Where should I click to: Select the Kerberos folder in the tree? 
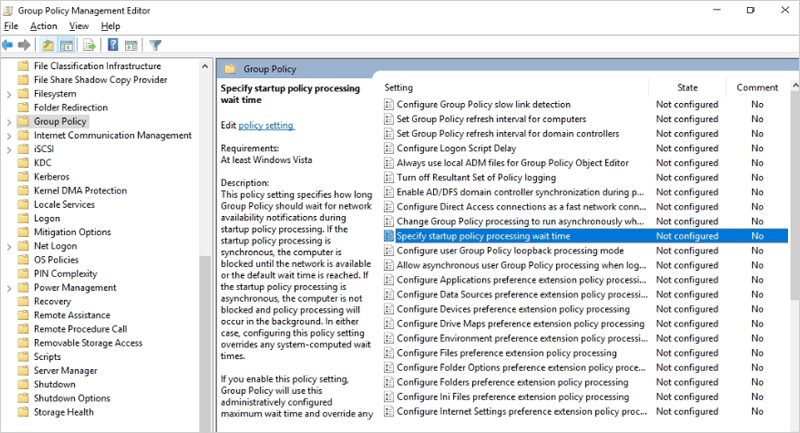click(x=52, y=177)
